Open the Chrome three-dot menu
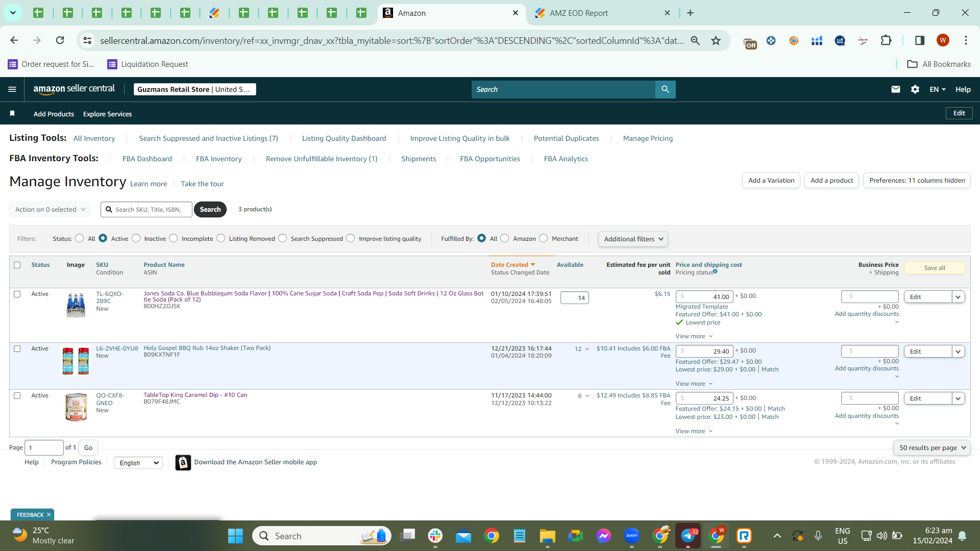 (966, 40)
